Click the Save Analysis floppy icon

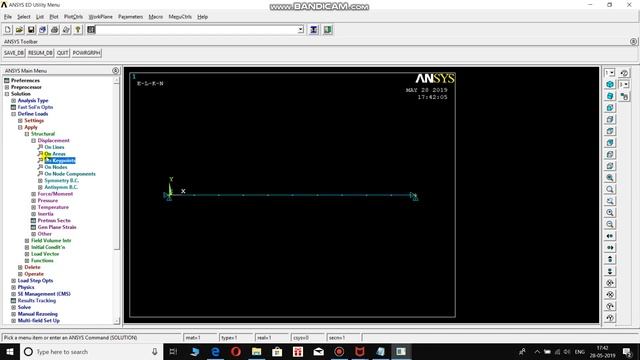31,30
